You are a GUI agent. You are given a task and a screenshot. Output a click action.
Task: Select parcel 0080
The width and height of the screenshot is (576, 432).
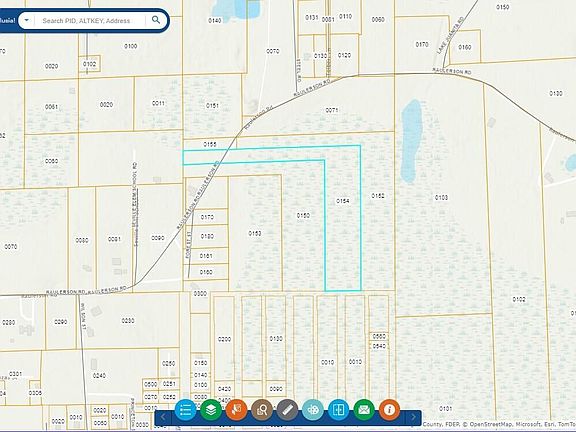(82, 240)
